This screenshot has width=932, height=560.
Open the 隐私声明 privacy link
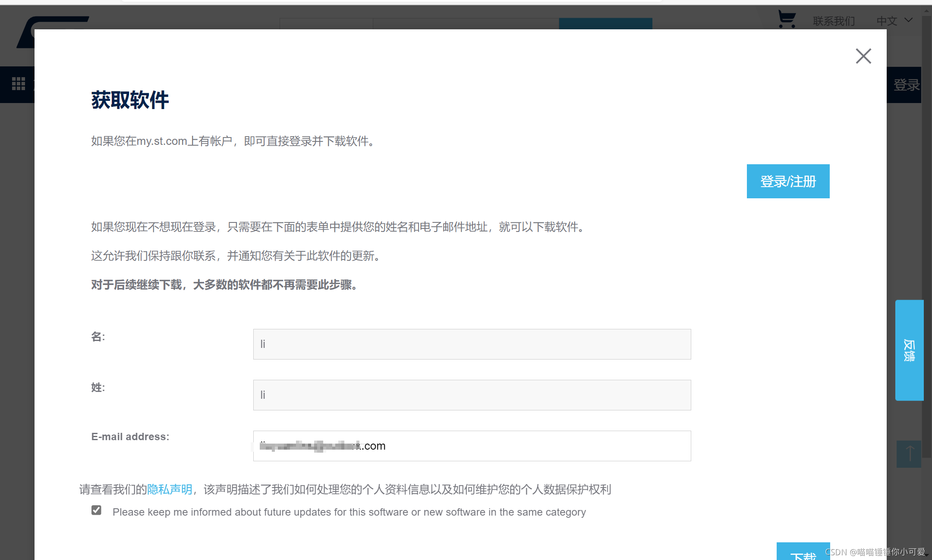[170, 489]
